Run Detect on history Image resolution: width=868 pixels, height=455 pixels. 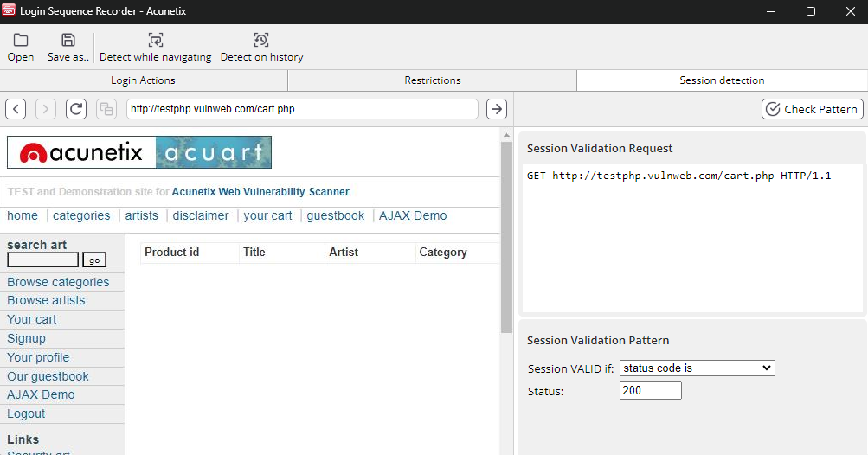[x=262, y=48]
